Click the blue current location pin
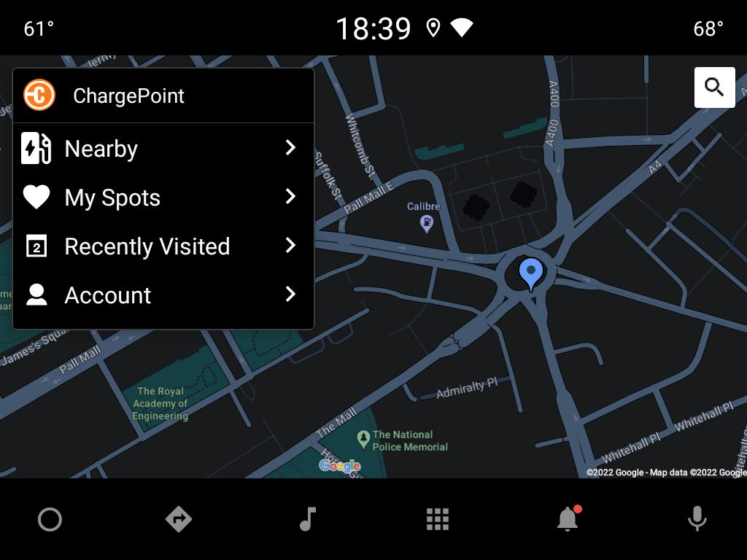 [531, 274]
